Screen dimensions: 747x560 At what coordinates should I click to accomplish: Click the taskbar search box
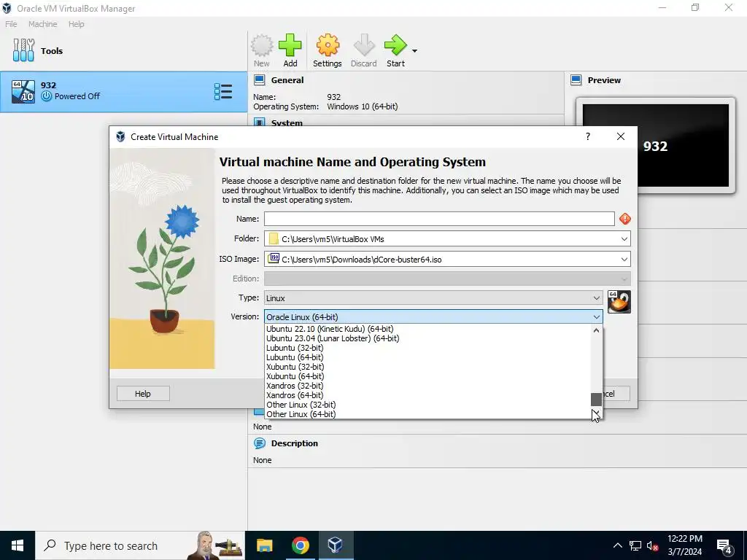[x=140, y=545]
